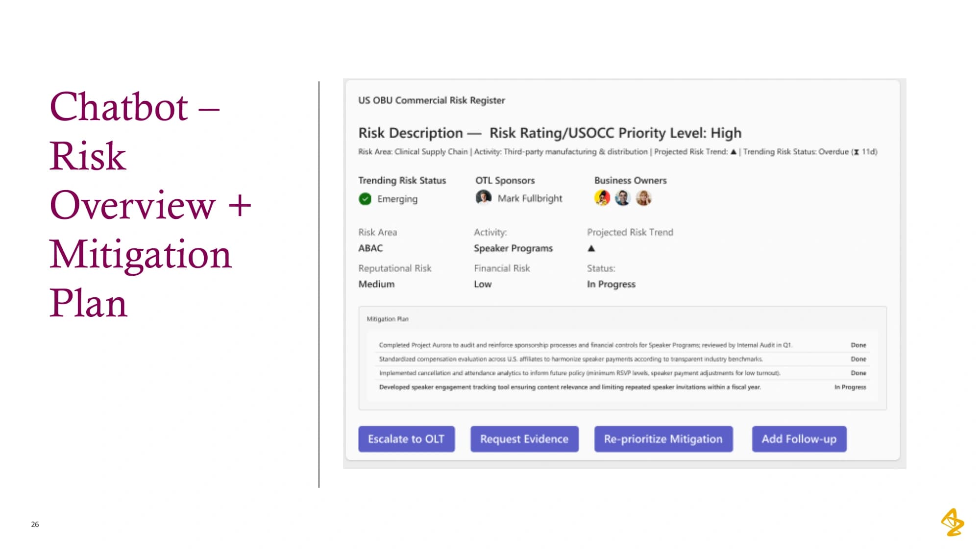Select the first Business Owner avatar
Screen dimensions: 980x551
point(602,198)
